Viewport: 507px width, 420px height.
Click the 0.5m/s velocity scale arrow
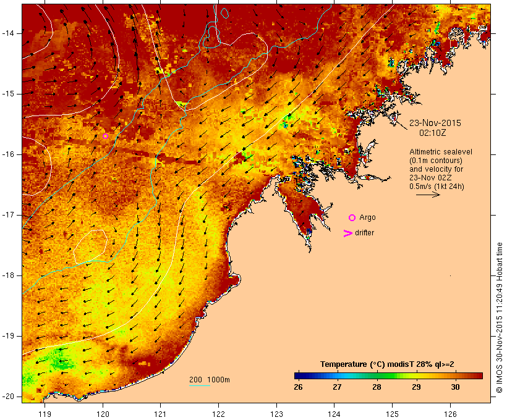click(x=428, y=195)
